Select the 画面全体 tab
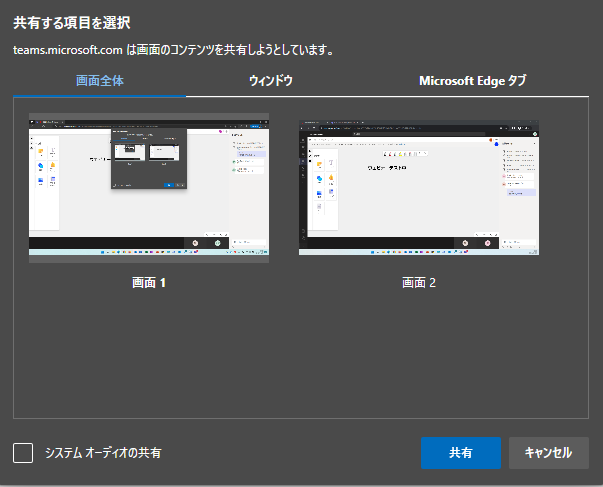 pos(100,81)
